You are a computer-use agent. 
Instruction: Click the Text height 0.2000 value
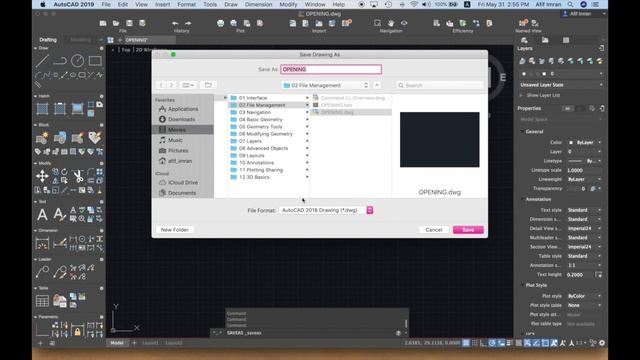tap(575, 275)
